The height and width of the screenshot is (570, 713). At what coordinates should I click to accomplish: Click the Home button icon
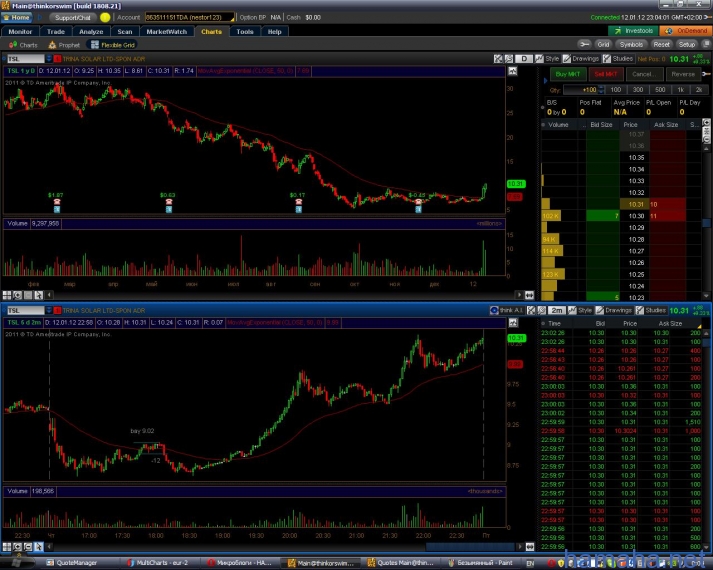click(17, 18)
